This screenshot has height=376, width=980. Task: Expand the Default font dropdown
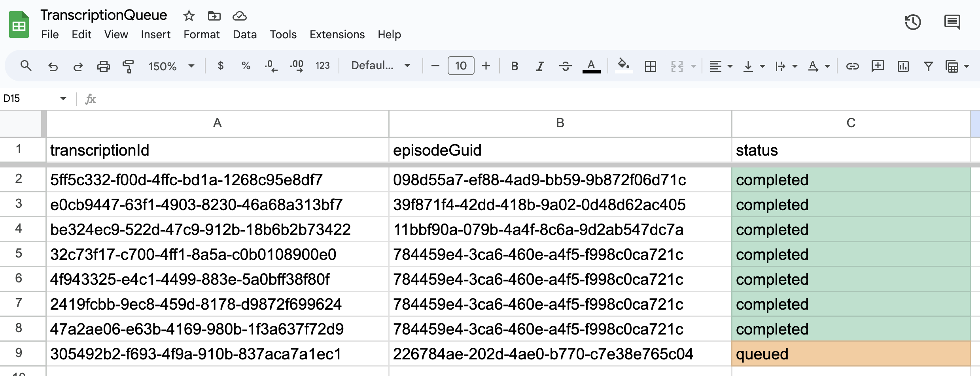coord(380,66)
